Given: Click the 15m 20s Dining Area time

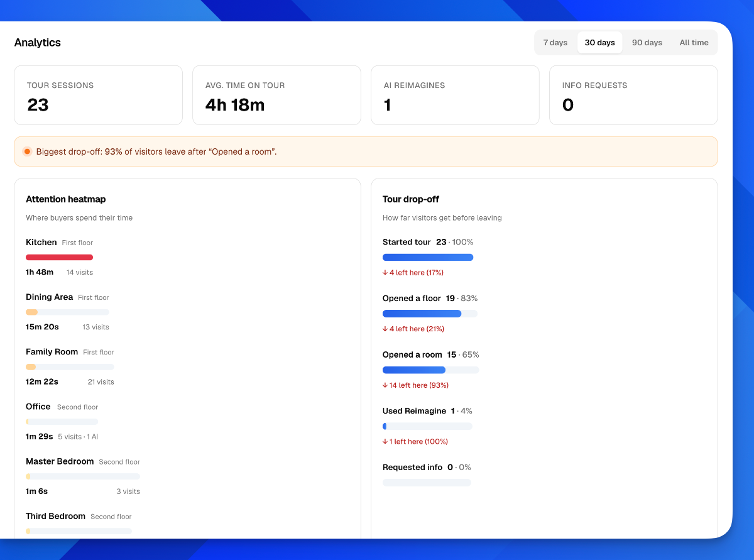Looking at the screenshot, I should (x=42, y=327).
